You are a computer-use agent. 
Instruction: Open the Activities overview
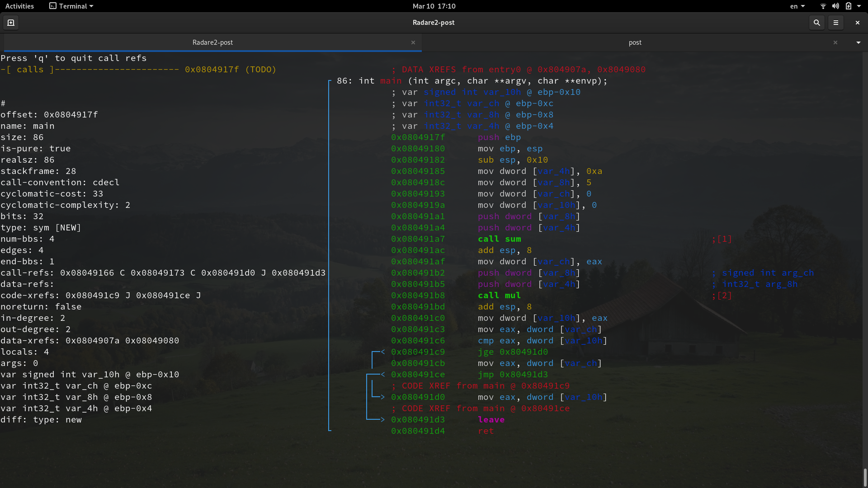pos(19,6)
